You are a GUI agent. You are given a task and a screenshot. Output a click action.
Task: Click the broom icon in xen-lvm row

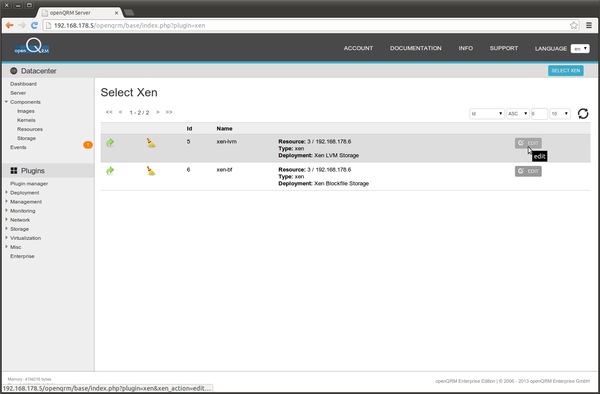(x=151, y=143)
